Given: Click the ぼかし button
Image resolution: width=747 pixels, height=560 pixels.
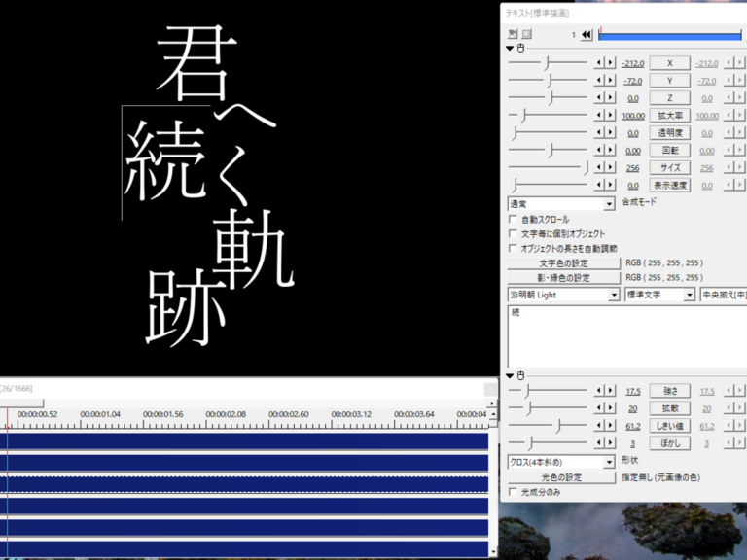Looking at the screenshot, I should point(670,443).
